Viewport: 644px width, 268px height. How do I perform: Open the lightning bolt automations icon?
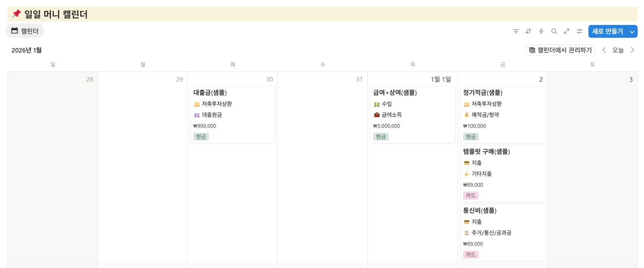click(541, 31)
